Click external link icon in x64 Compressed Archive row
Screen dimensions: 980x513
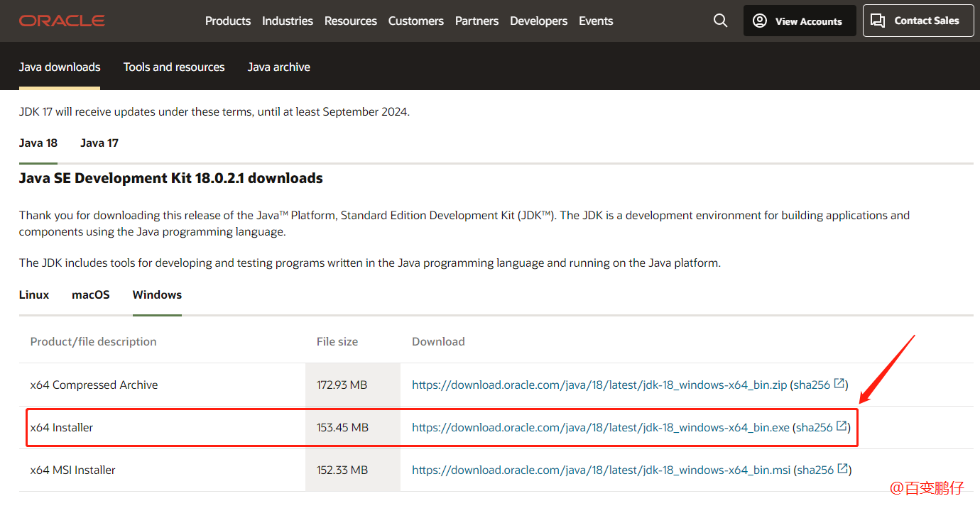pos(839,384)
